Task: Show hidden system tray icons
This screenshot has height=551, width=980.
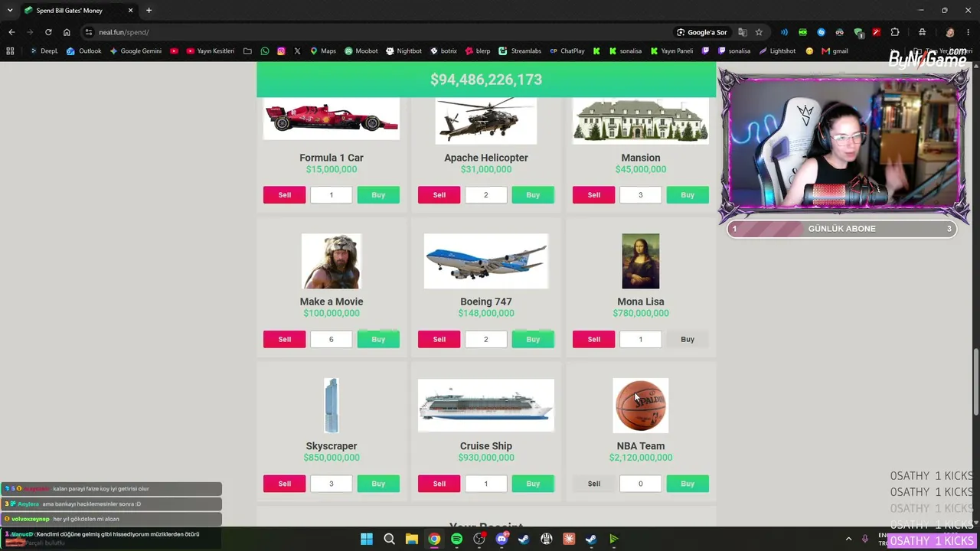Action: 848,539
